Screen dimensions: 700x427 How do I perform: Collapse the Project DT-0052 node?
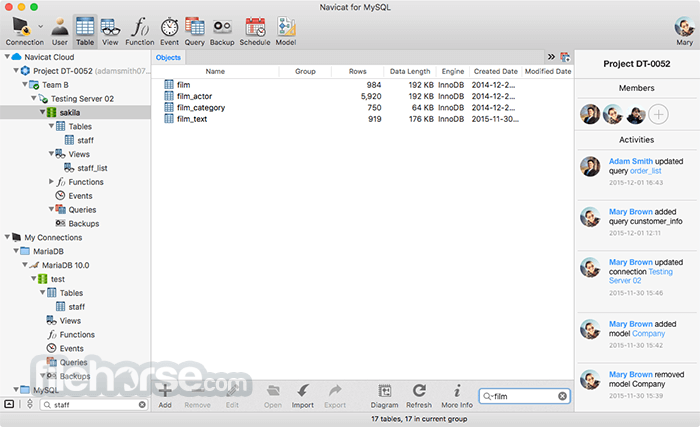click(x=16, y=71)
